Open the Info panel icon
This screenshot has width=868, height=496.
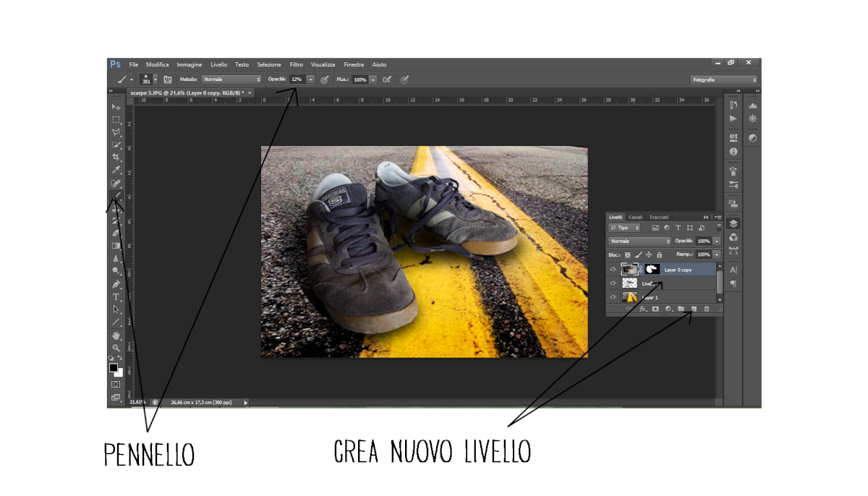[x=733, y=152]
